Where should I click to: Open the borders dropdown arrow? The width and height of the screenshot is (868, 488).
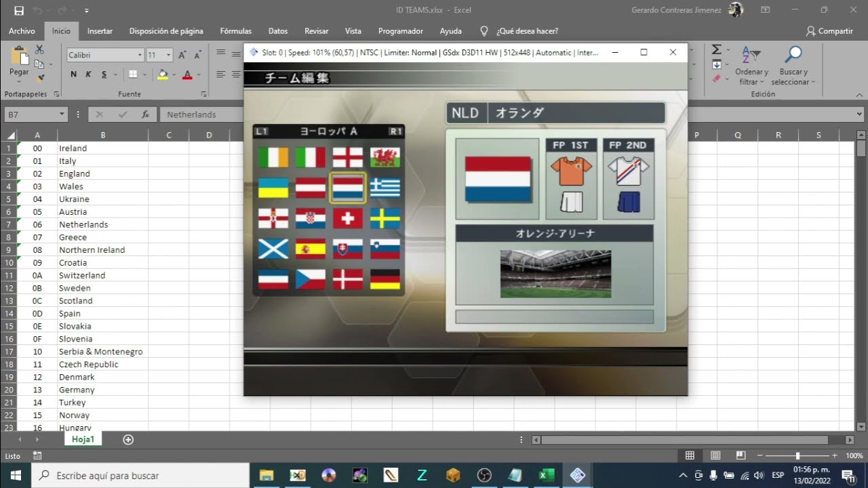(x=144, y=75)
